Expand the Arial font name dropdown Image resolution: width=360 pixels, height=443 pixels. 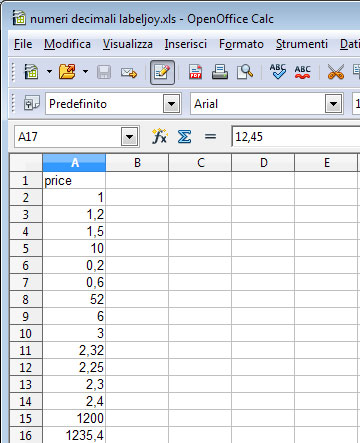point(334,104)
